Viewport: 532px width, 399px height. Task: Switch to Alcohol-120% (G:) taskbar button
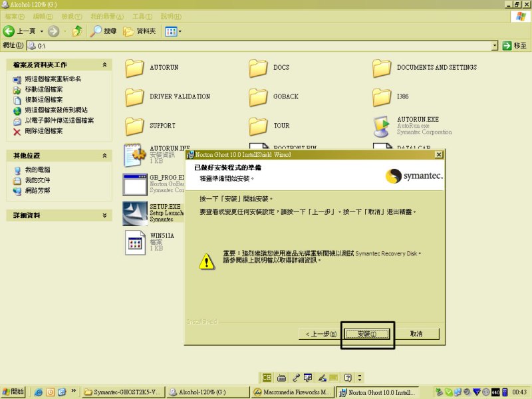[x=208, y=392]
